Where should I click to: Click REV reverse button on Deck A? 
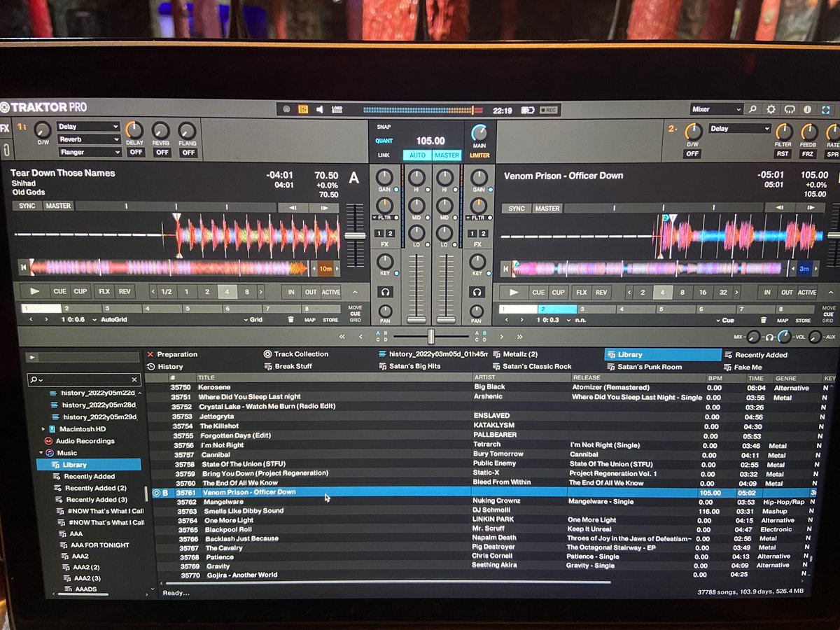(x=125, y=291)
